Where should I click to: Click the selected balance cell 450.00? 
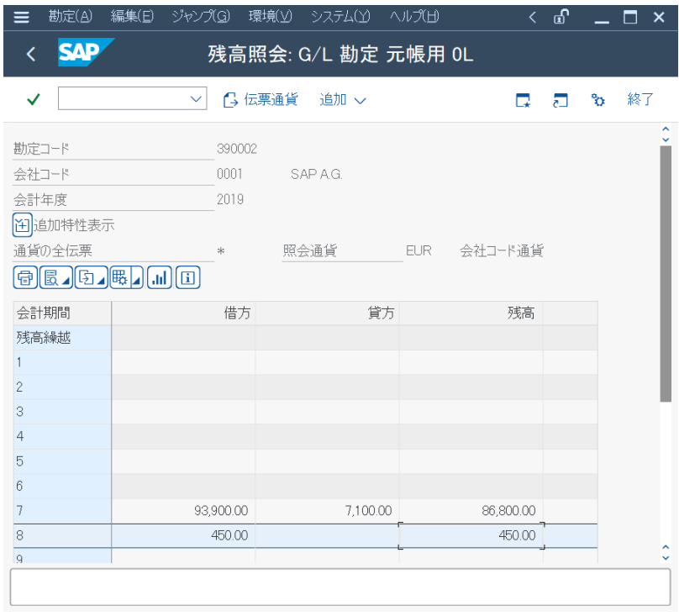tap(471, 535)
